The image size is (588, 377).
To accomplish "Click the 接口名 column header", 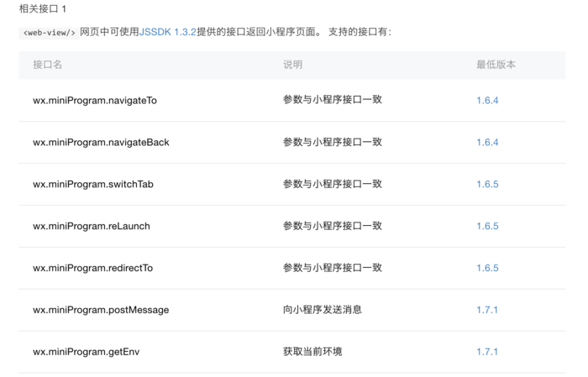I will tap(47, 65).
